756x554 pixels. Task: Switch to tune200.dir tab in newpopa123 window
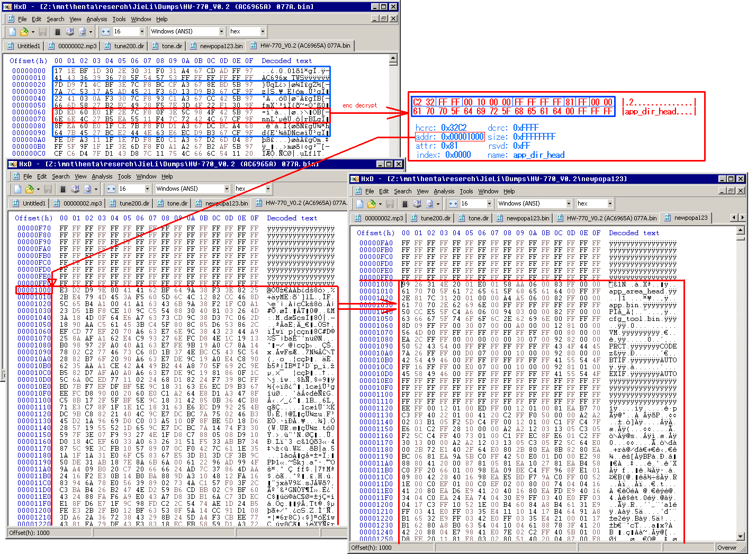[x=435, y=218]
